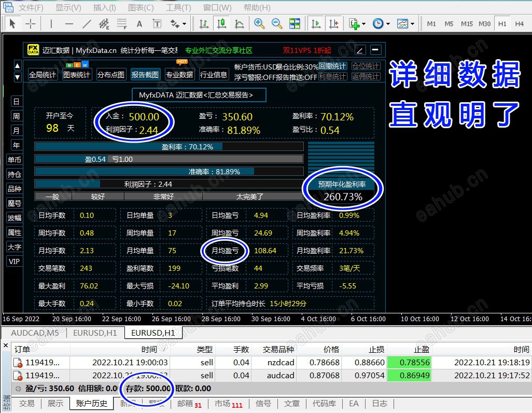
Task: Switch to line chart display
Action: (239, 24)
